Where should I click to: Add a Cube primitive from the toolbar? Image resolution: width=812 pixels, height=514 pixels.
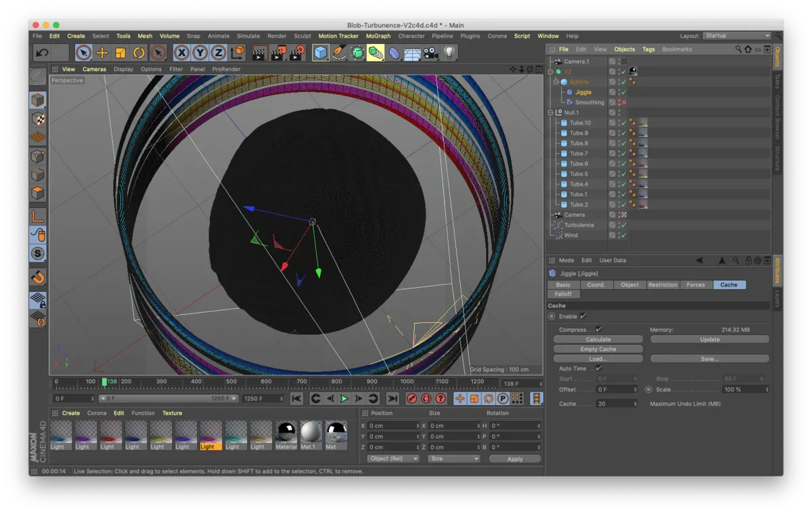[x=321, y=53]
